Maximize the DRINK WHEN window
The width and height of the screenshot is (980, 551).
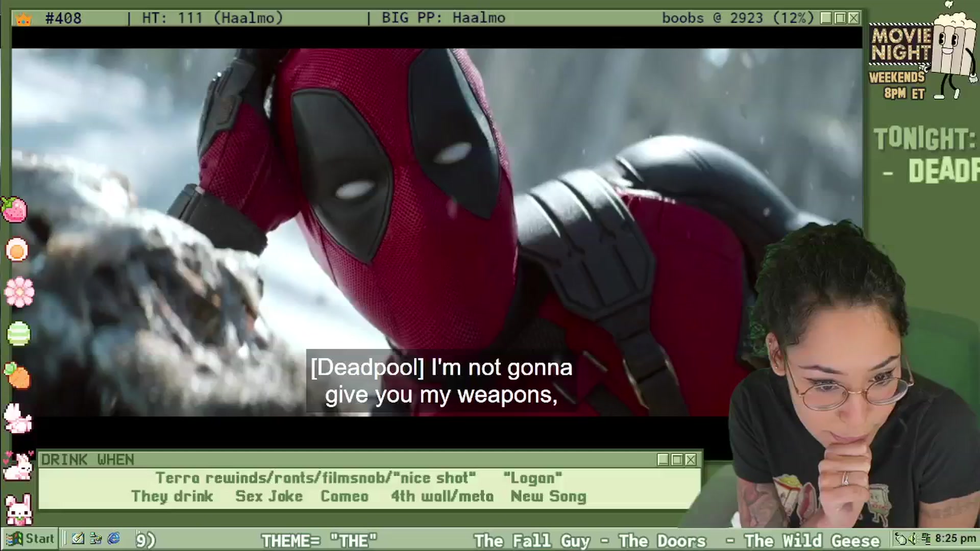tap(677, 460)
